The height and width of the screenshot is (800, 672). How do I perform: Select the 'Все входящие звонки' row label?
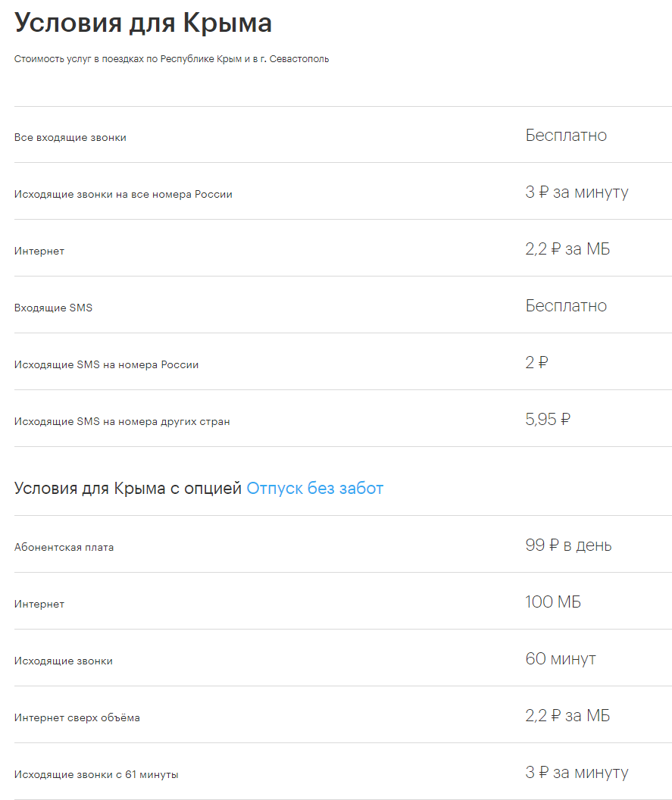coord(70,137)
